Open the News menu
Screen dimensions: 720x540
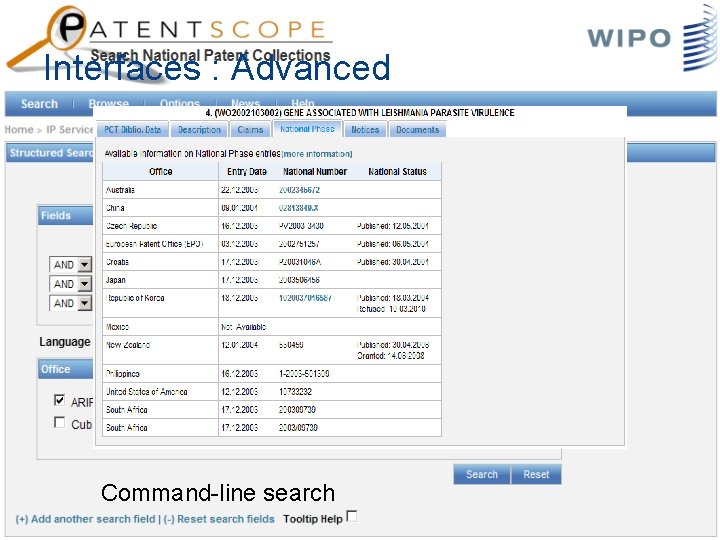tap(246, 102)
